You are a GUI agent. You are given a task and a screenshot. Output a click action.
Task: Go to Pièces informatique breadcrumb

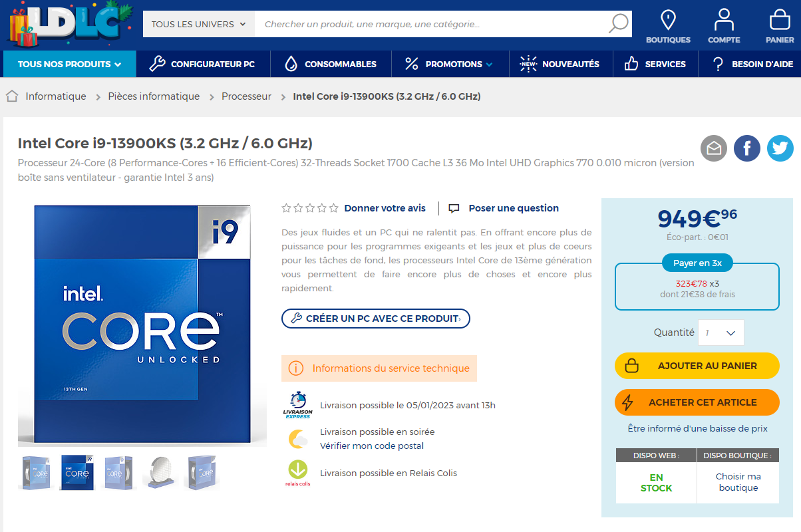(154, 96)
